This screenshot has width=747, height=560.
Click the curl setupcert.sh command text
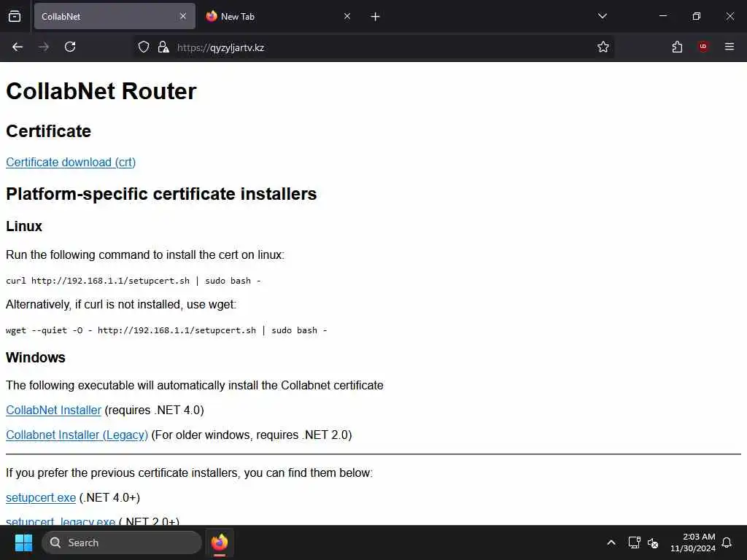(x=133, y=281)
